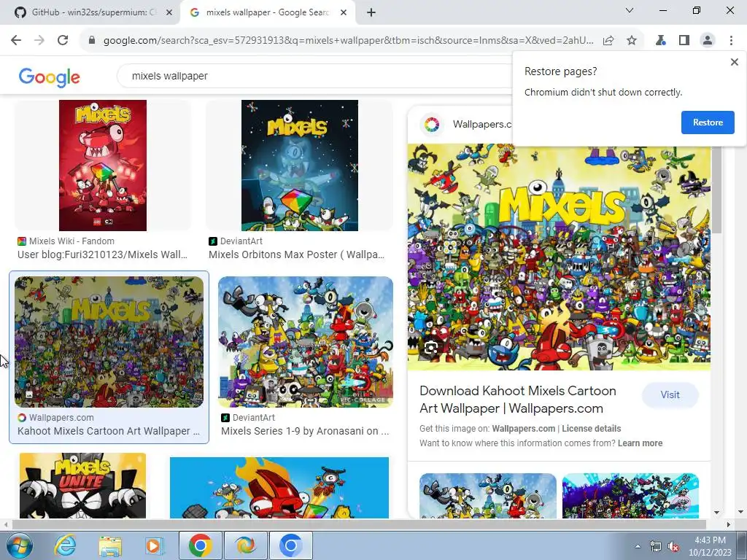The height and width of the screenshot is (560, 747).
Task: Open Mixels Orbitons Max Poster thumbnail
Action: [300, 166]
